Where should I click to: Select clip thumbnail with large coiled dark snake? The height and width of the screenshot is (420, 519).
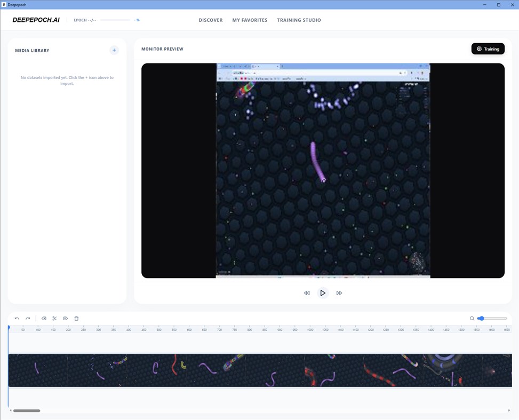pos(452,370)
